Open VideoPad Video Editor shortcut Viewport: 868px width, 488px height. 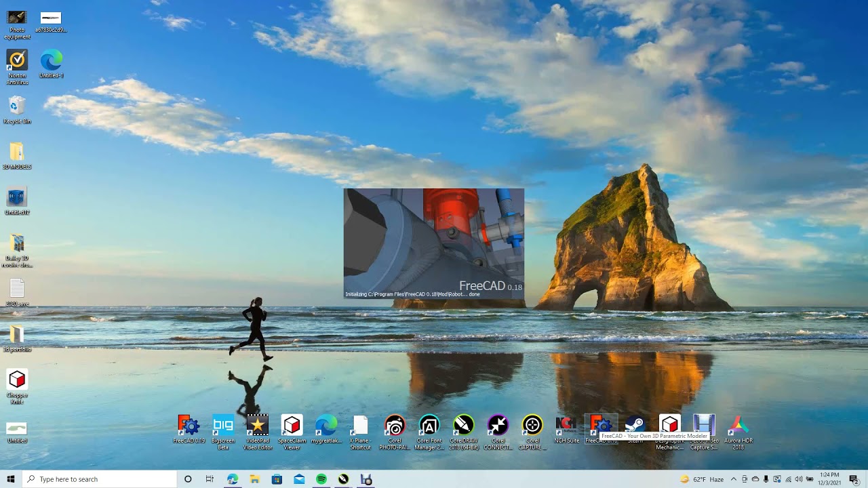258,432
